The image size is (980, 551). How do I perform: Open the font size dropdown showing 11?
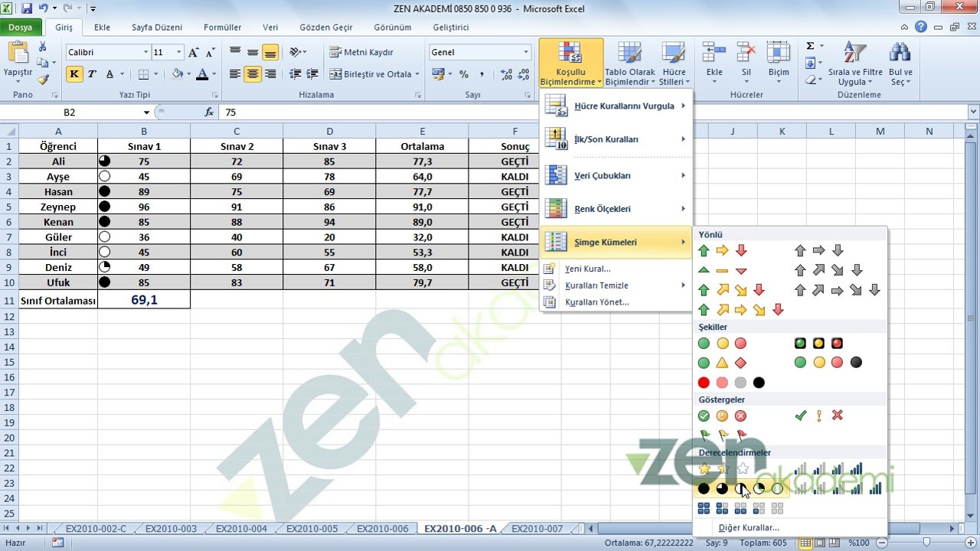coord(179,52)
